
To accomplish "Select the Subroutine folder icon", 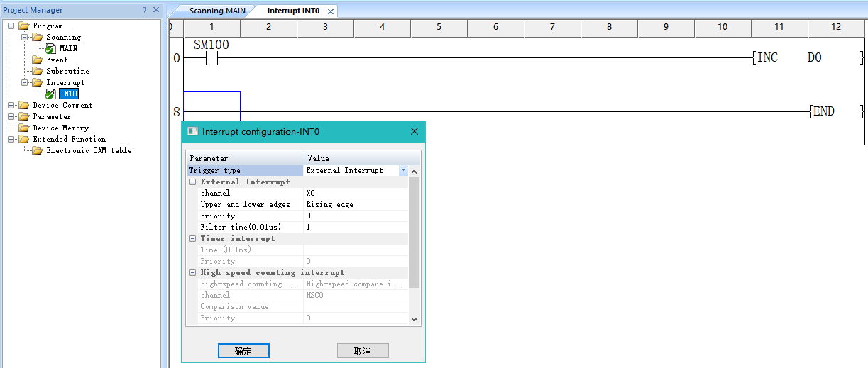I will point(37,72).
